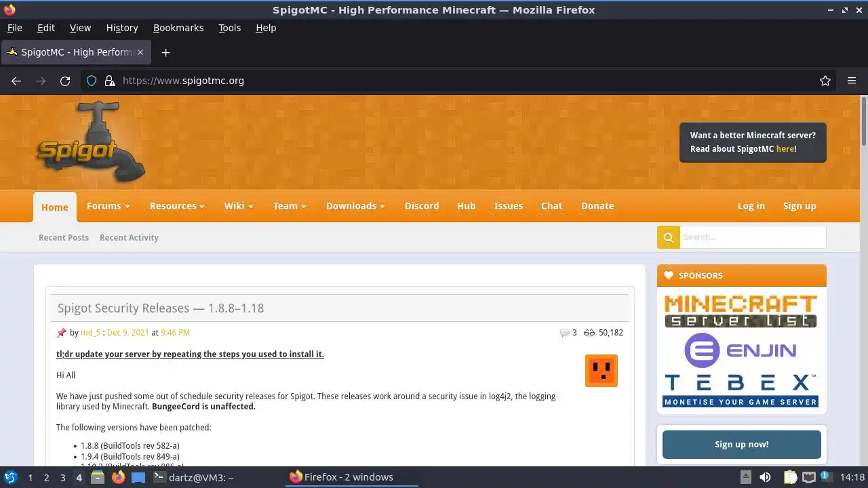Open the Edit menu
Viewport: 868px width, 488px height.
[x=46, y=28]
